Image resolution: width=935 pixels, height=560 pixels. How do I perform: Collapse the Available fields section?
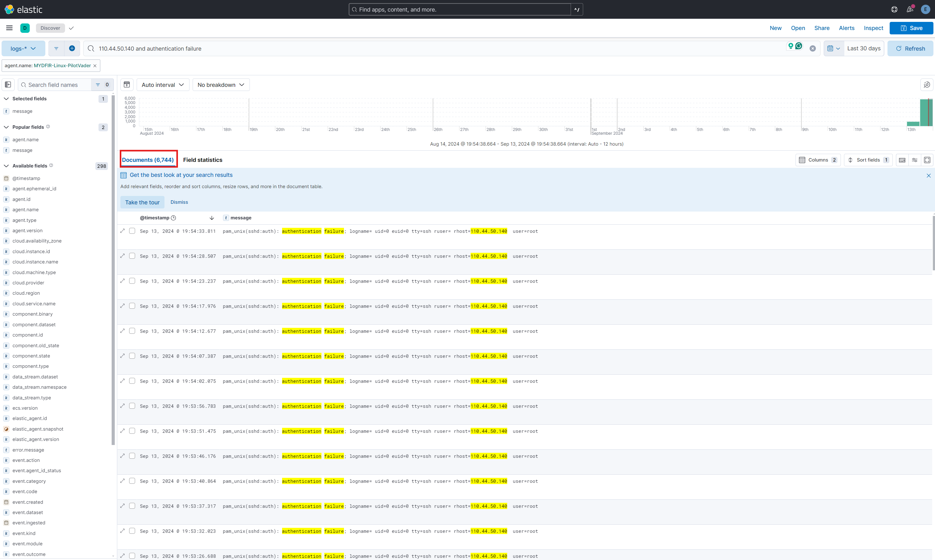click(x=6, y=166)
